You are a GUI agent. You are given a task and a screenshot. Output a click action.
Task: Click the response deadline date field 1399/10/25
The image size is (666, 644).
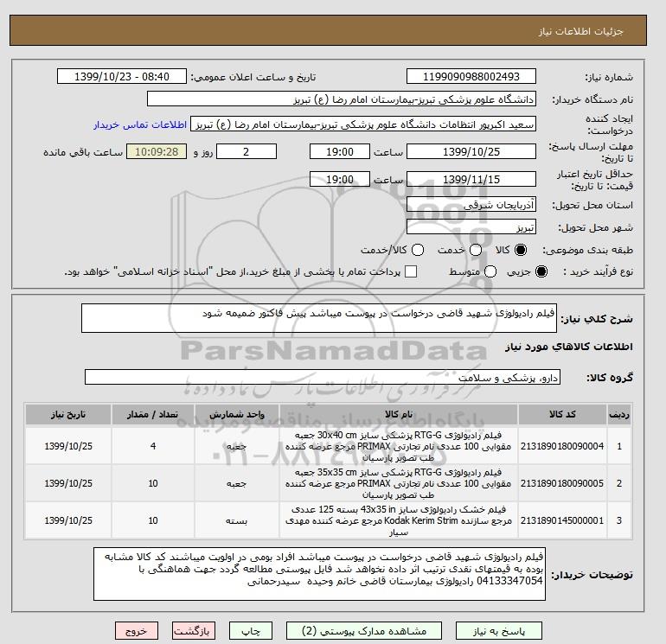tap(471, 151)
